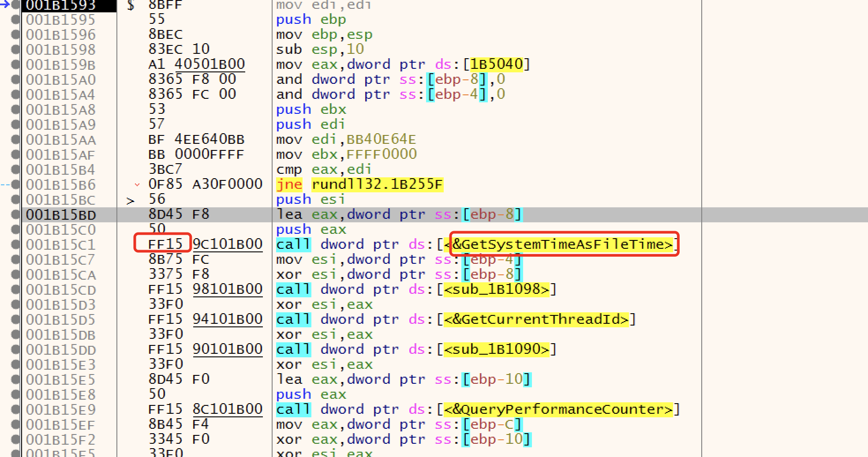Click the highlighted address 001B15BD
The height and width of the screenshot is (457, 868).
coord(61,215)
